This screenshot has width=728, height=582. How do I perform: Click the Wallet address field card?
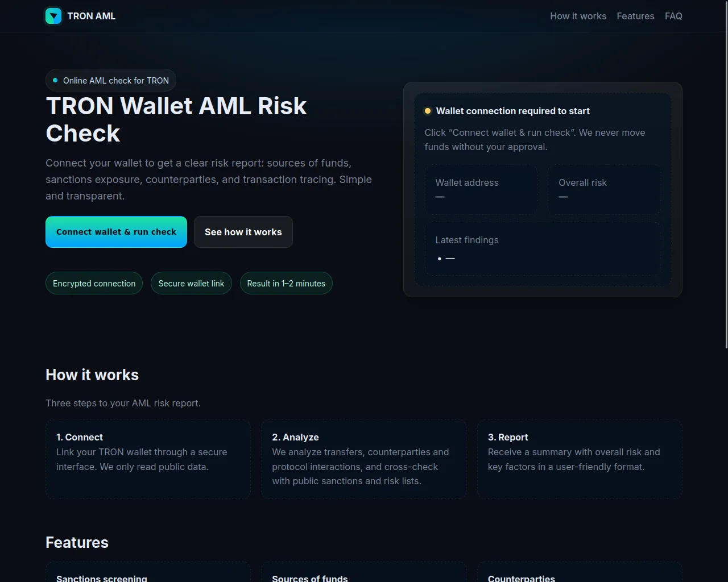(481, 190)
